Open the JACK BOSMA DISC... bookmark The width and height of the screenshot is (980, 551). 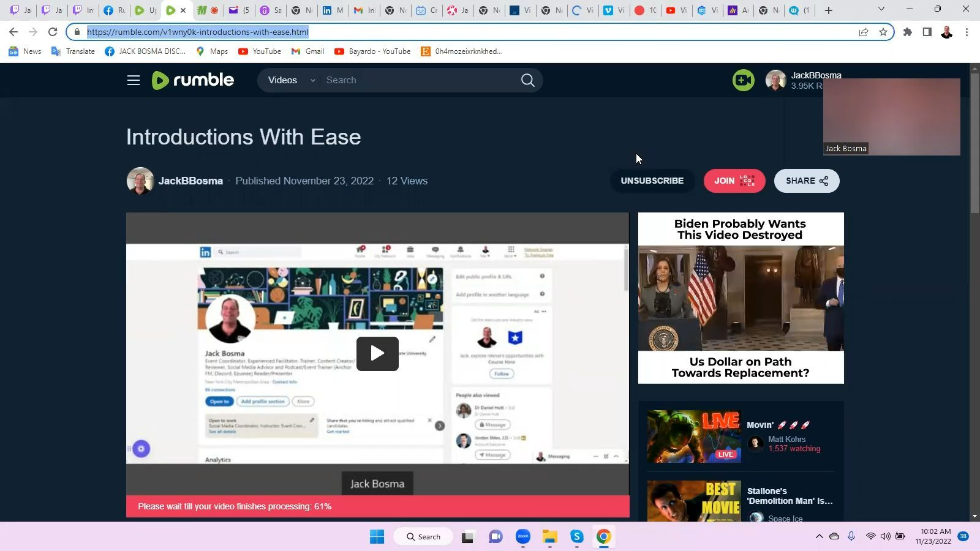pos(145,51)
